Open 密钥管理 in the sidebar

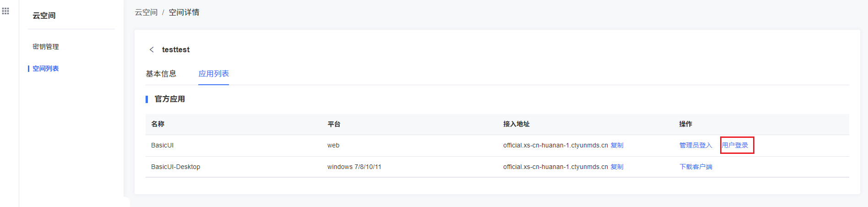[x=46, y=47]
